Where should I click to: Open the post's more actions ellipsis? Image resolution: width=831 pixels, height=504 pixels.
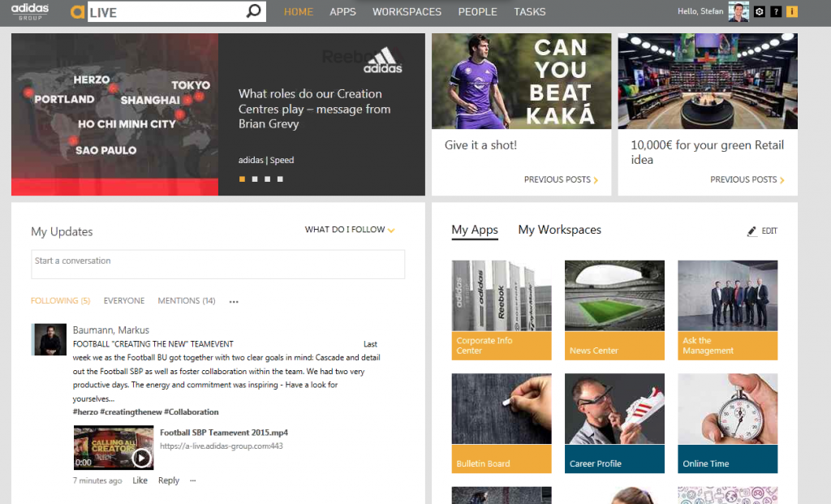click(193, 480)
